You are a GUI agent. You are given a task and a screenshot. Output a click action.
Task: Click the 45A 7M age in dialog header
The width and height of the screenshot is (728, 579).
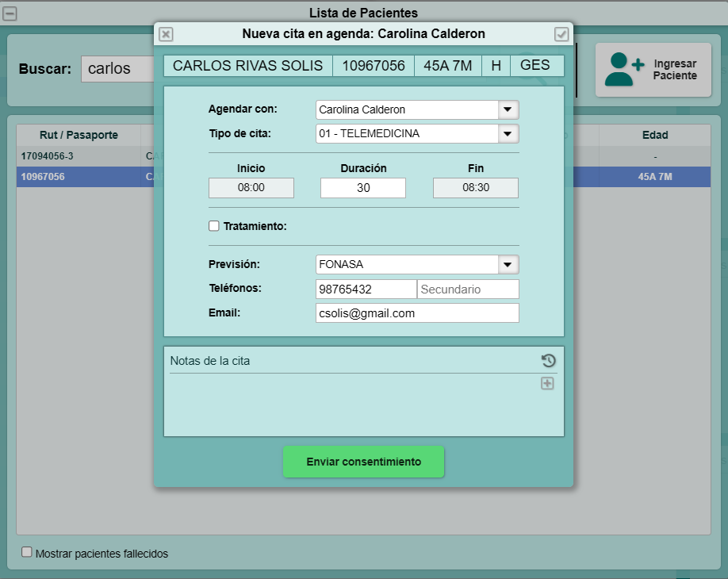(448, 66)
